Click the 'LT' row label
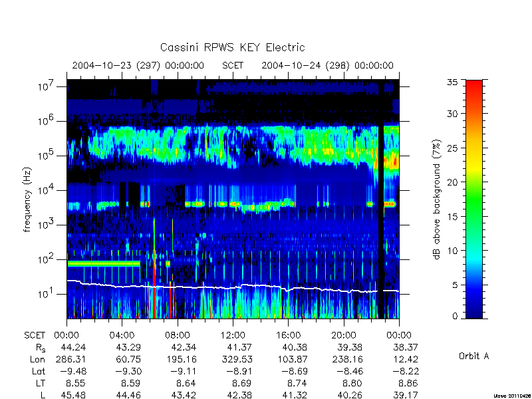Viewport: 532px width, 399px height. (41, 383)
